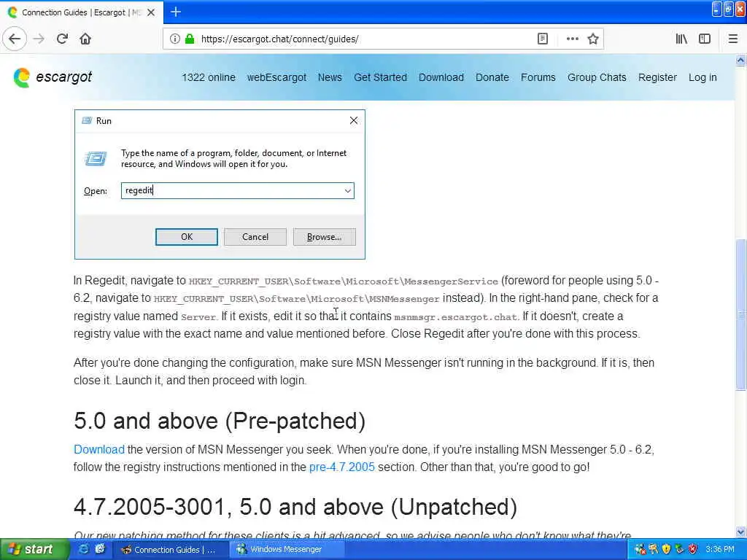
Task: Open the browser home page
Action: [85, 39]
